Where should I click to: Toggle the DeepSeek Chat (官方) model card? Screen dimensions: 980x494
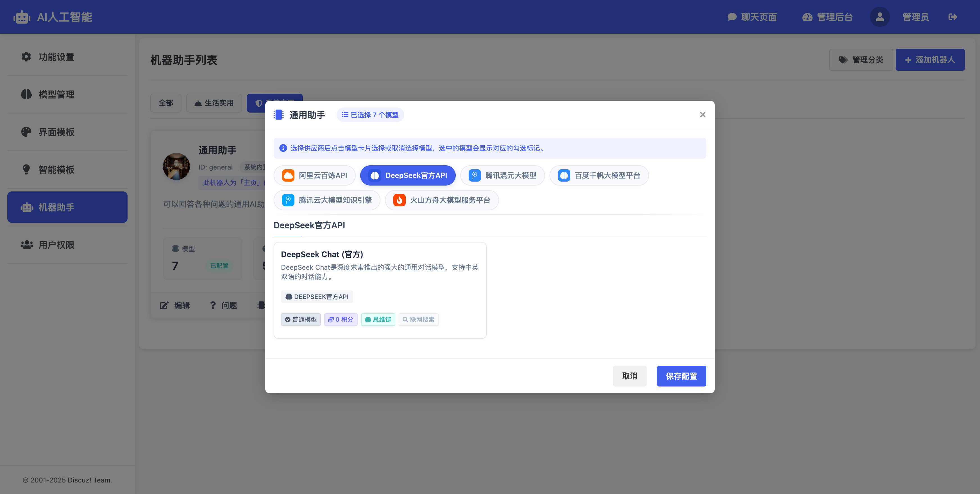(x=380, y=290)
